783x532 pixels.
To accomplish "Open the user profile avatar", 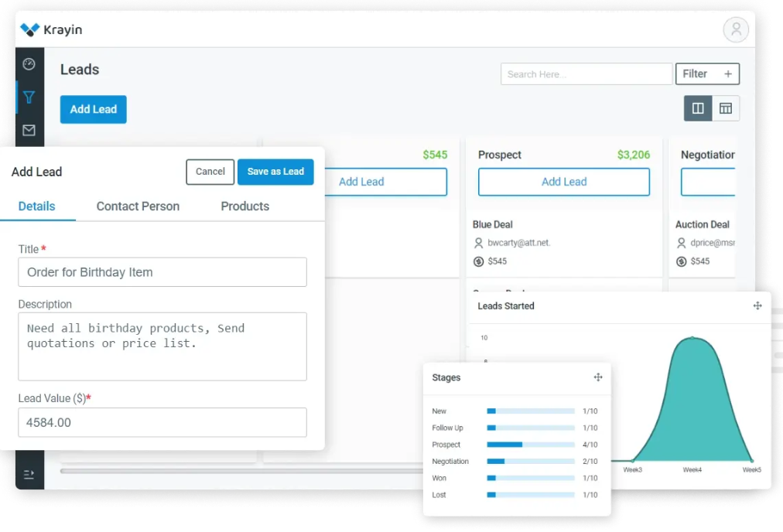I will click(x=736, y=29).
